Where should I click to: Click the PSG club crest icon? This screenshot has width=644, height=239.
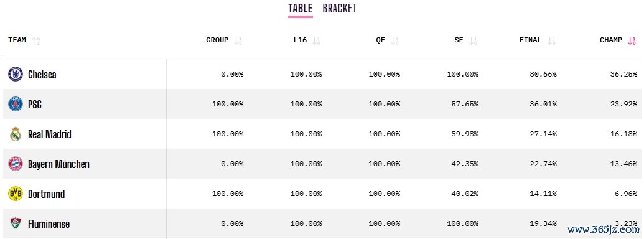point(15,105)
